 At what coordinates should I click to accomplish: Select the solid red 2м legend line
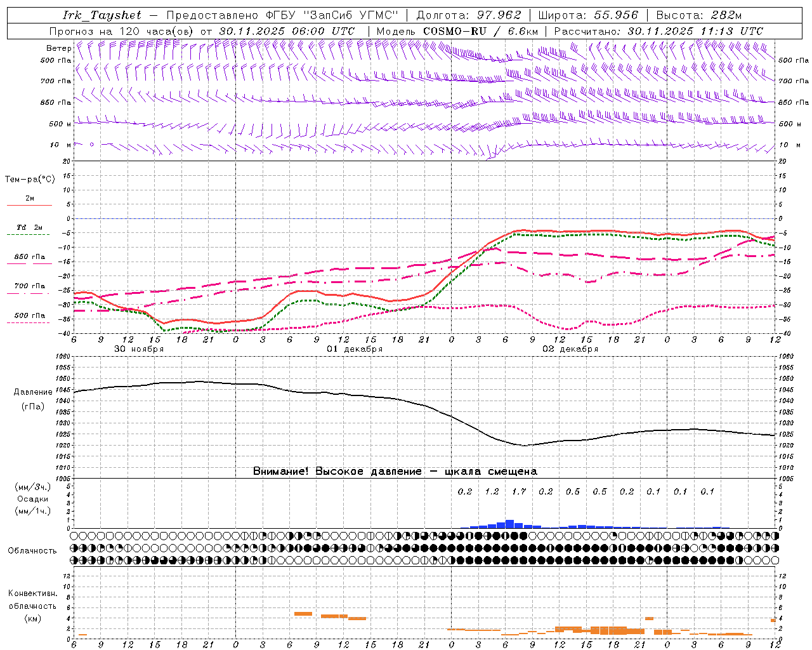pos(29,205)
